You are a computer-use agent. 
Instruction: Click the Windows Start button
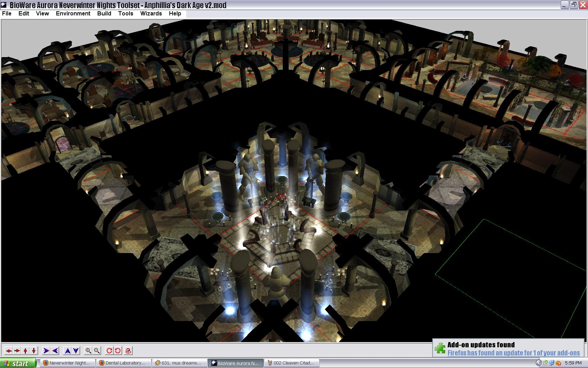tap(17, 363)
